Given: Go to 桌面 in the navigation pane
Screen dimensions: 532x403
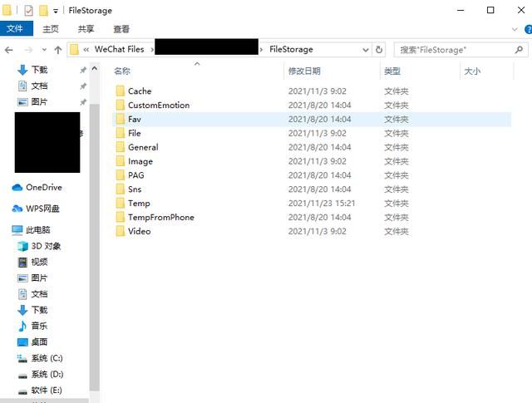Looking at the screenshot, I should [39, 342].
